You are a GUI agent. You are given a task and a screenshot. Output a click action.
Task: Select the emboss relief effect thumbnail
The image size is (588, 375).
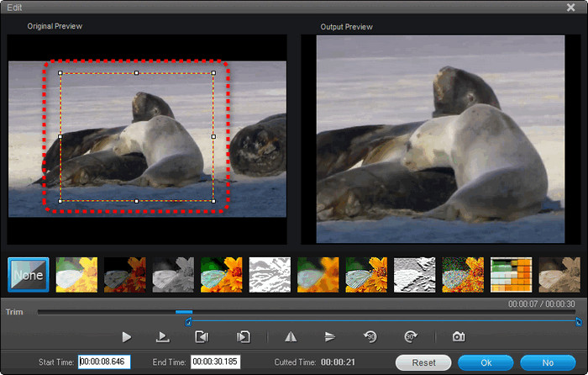pyautogui.click(x=414, y=275)
